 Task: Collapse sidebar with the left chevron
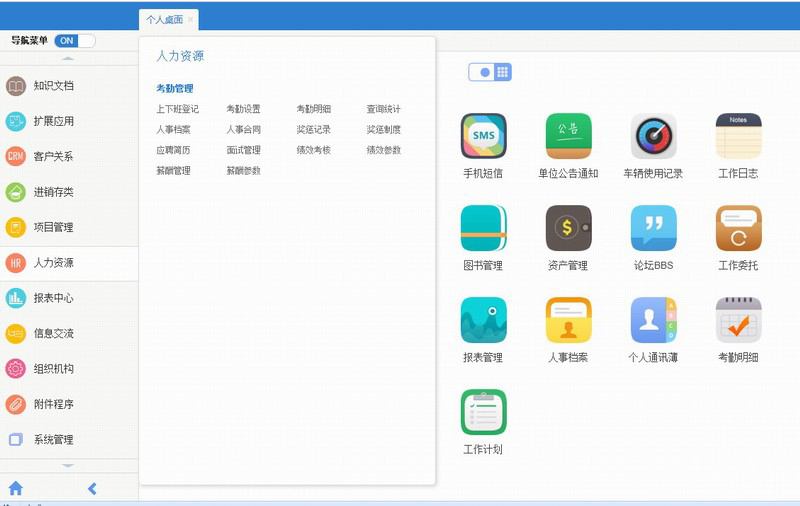point(92,488)
